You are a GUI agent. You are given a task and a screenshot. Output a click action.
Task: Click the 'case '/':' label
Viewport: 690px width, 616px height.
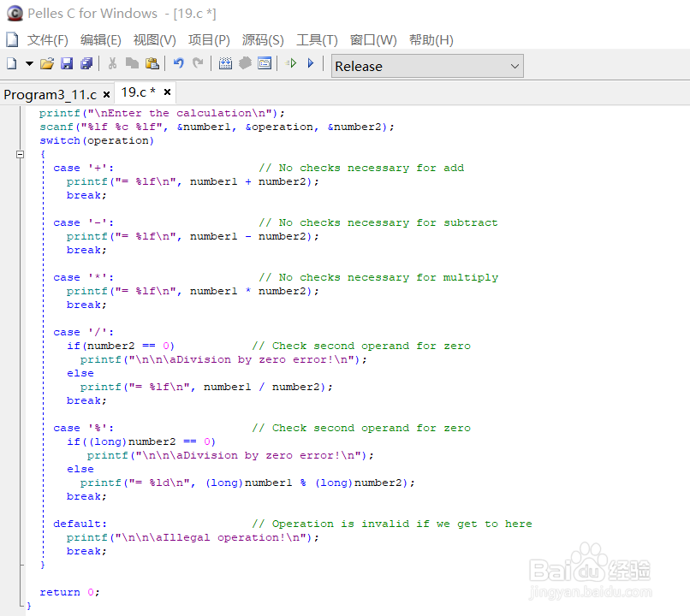(84, 333)
